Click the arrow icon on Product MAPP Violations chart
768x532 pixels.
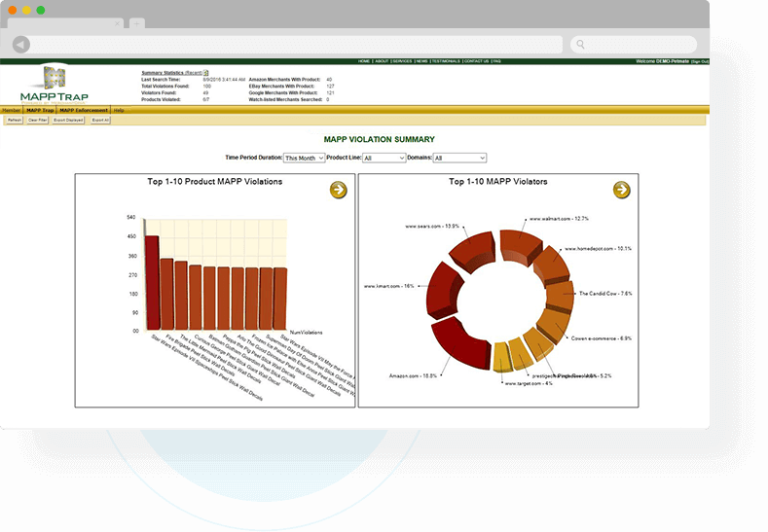[338, 190]
